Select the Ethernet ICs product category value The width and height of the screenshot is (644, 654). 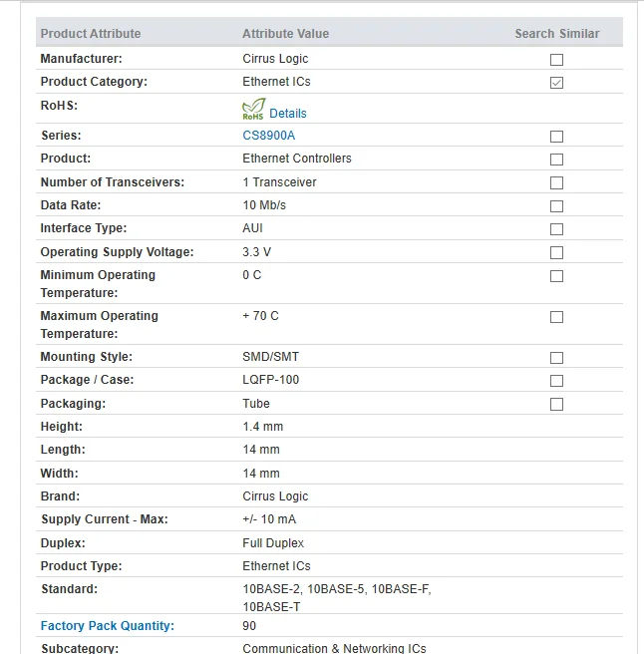276,82
